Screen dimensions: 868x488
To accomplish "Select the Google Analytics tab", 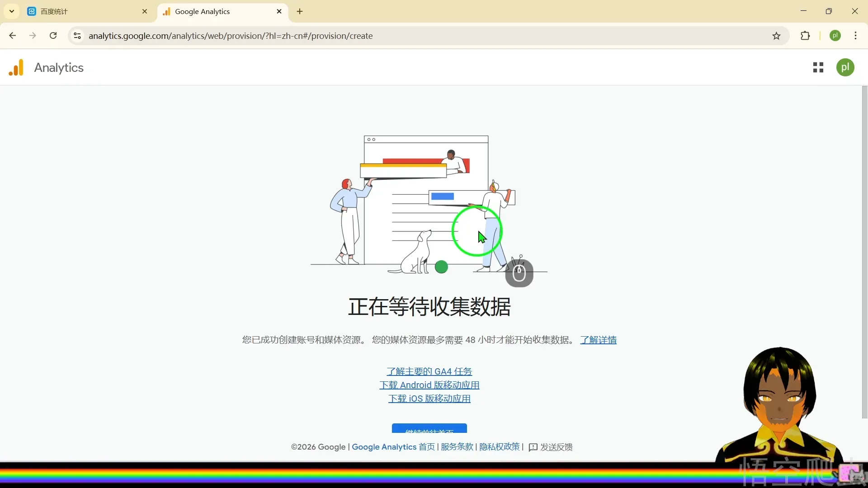I will pyautogui.click(x=212, y=12).
